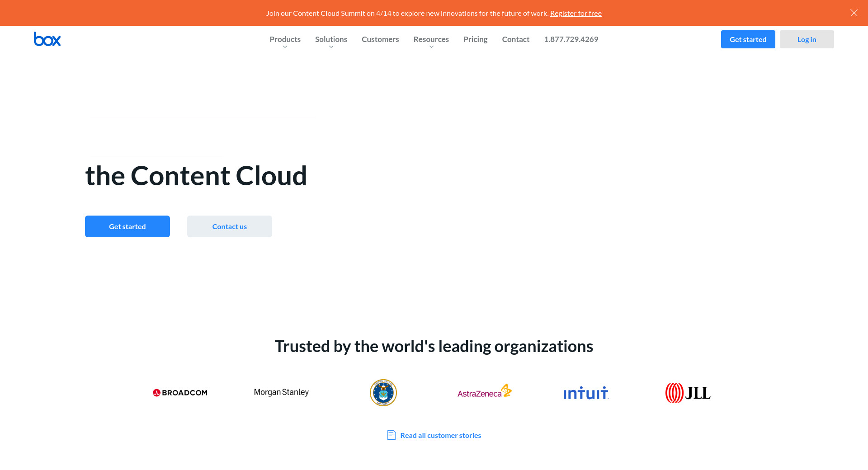This screenshot has height=470, width=868.
Task: Click the Register for free link
Action: point(576,13)
